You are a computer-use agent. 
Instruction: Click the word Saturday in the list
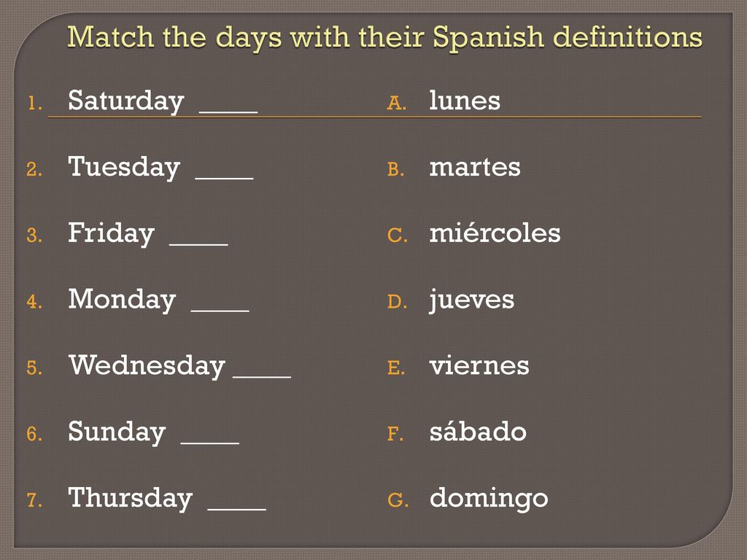[125, 101]
